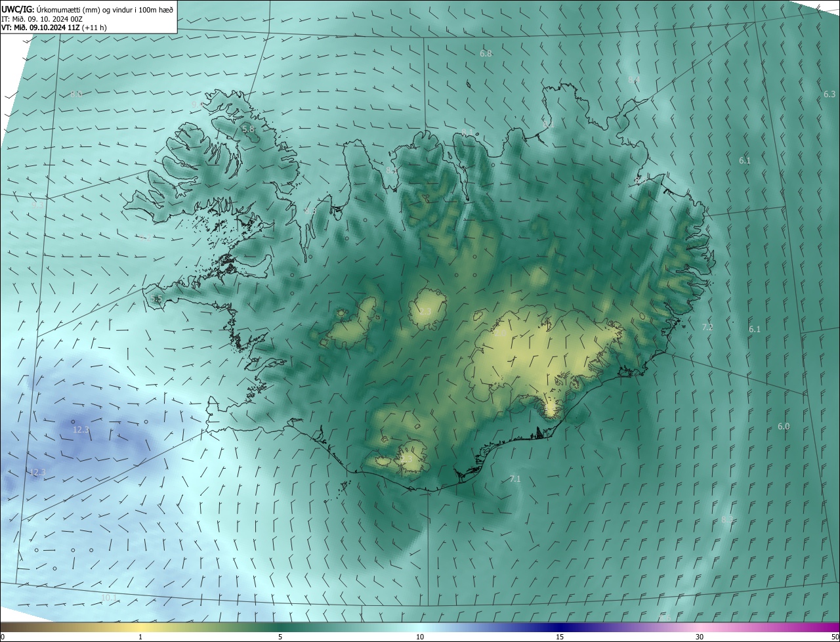The image size is (840, 642).
Task: Click the 8.0 value label on the map
Action: (x=76, y=94)
